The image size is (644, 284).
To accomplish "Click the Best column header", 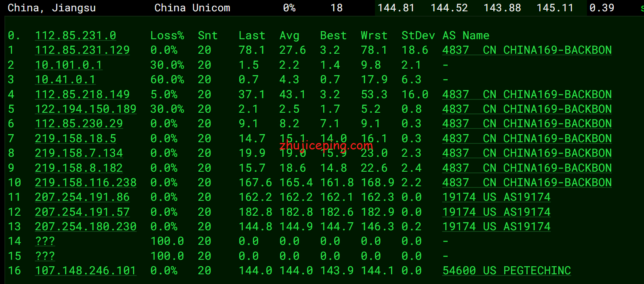I will click(333, 36).
